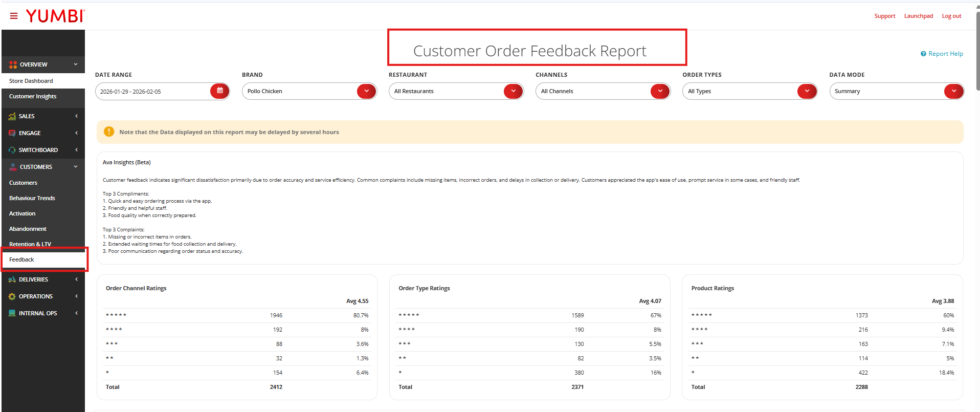Image resolution: width=980 pixels, height=412 pixels.
Task: Click the Switchboard headset icon
Action: pyautogui.click(x=12, y=150)
